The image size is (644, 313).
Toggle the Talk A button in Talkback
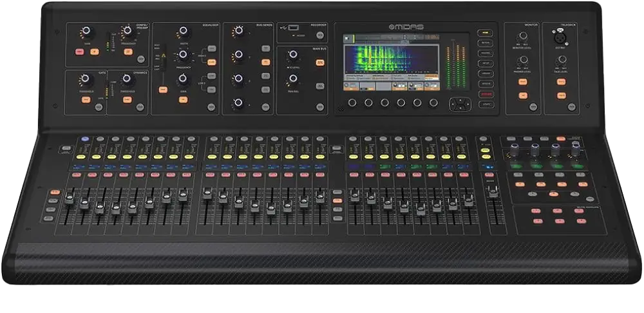(561, 82)
